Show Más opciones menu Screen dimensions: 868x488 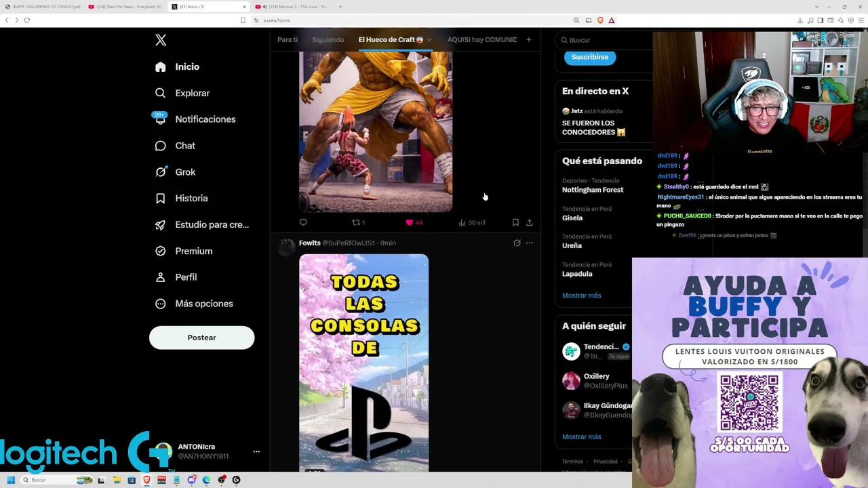click(x=194, y=304)
